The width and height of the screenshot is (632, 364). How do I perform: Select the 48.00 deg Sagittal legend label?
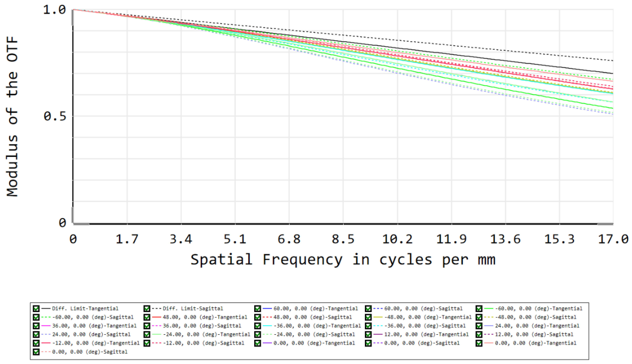(x=312, y=317)
